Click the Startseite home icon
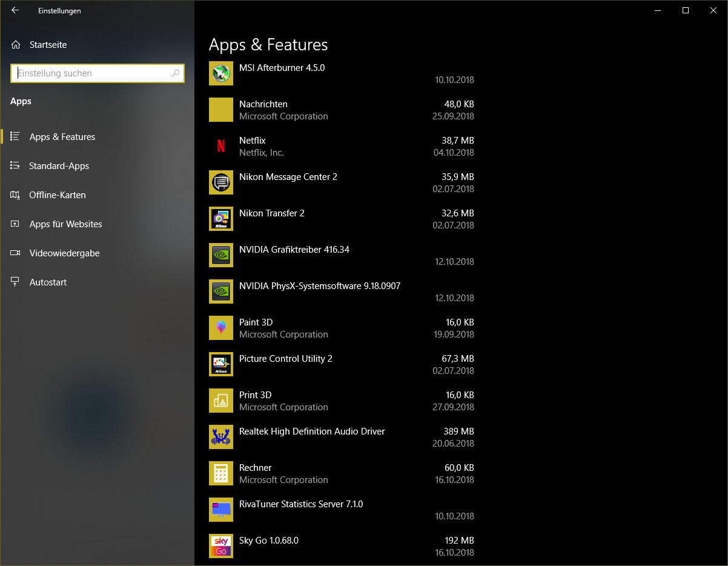728x566 pixels. tap(16, 45)
